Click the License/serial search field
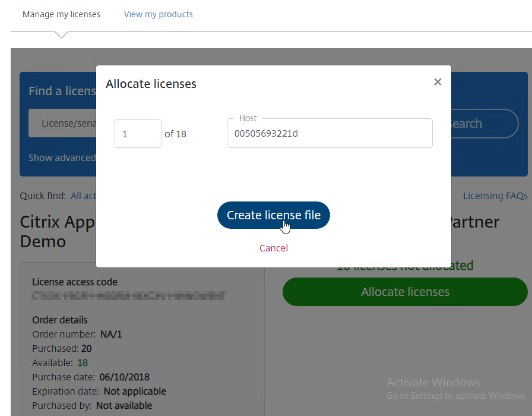The image size is (532, 416). (x=62, y=123)
